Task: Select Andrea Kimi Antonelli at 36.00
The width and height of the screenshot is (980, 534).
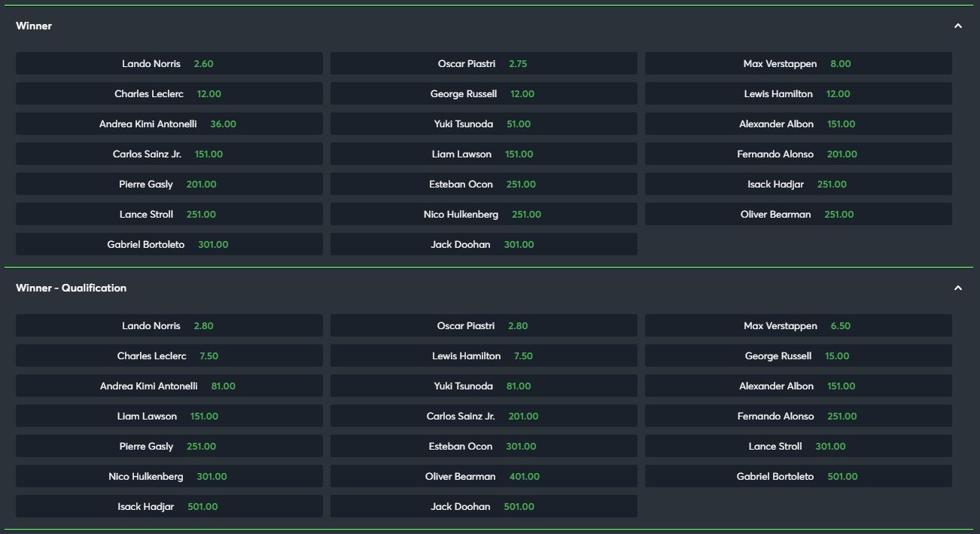Action: click(x=169, y=124)
